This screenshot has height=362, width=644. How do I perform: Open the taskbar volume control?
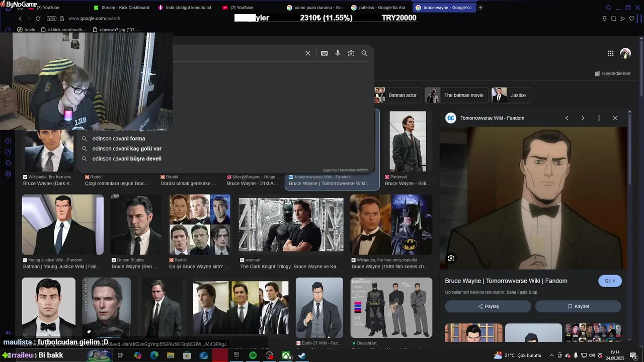point(592,355)
